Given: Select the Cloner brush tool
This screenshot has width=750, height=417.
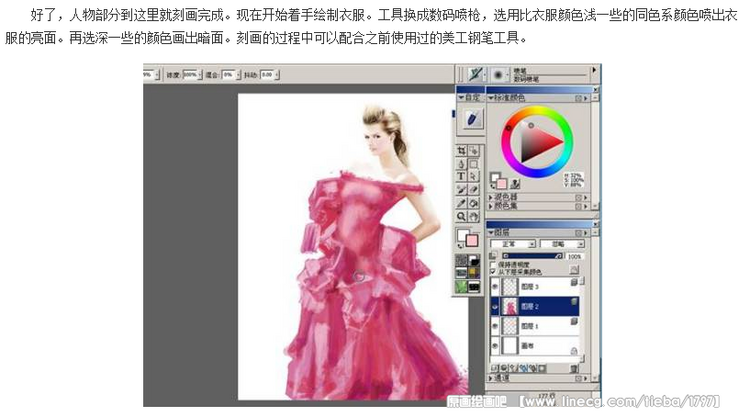Looking at the screenshot, I should click(461, 190).
